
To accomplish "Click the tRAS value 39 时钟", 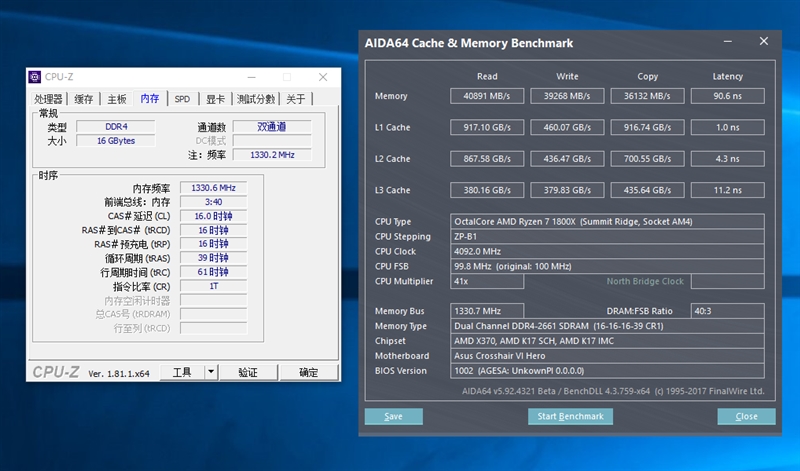I will point(213,258).
